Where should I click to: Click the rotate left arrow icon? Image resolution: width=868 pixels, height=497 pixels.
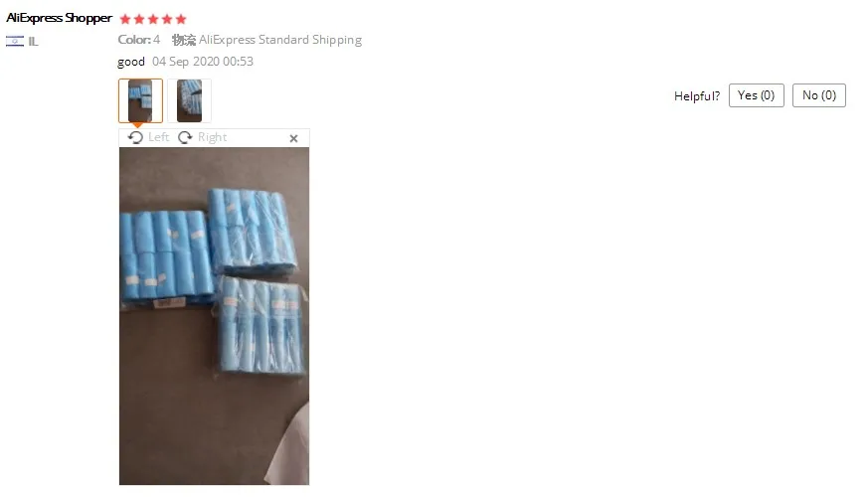[135, 137]
